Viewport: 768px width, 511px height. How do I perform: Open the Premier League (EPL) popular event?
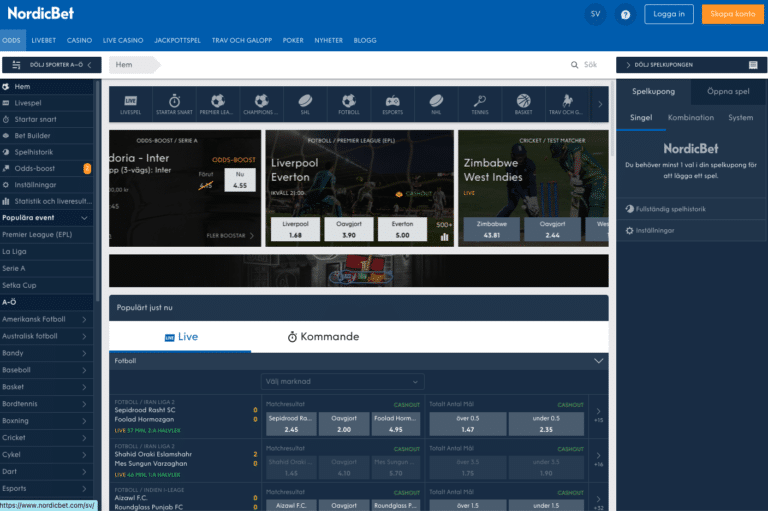[x=47, y=235]
